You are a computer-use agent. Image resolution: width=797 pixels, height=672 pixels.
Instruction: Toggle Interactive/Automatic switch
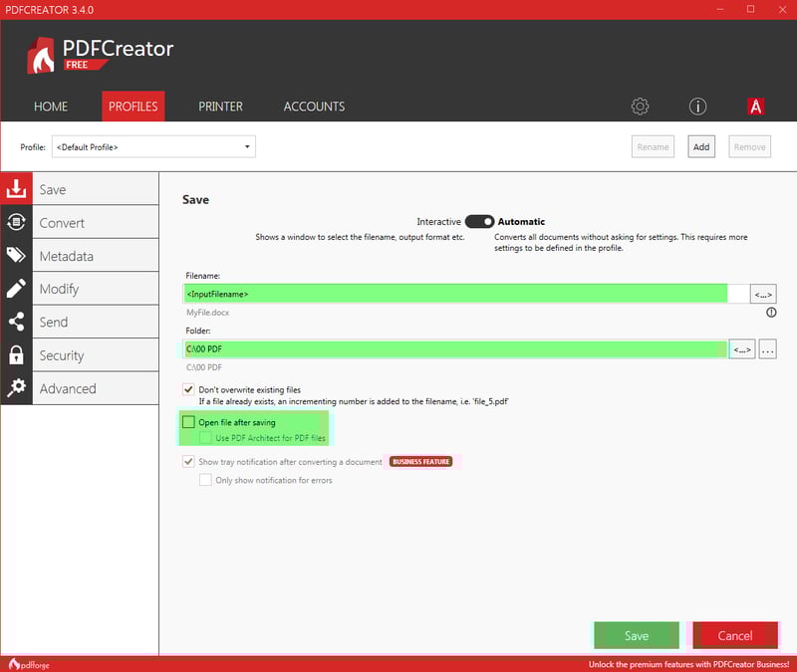[x=479, y=221]
